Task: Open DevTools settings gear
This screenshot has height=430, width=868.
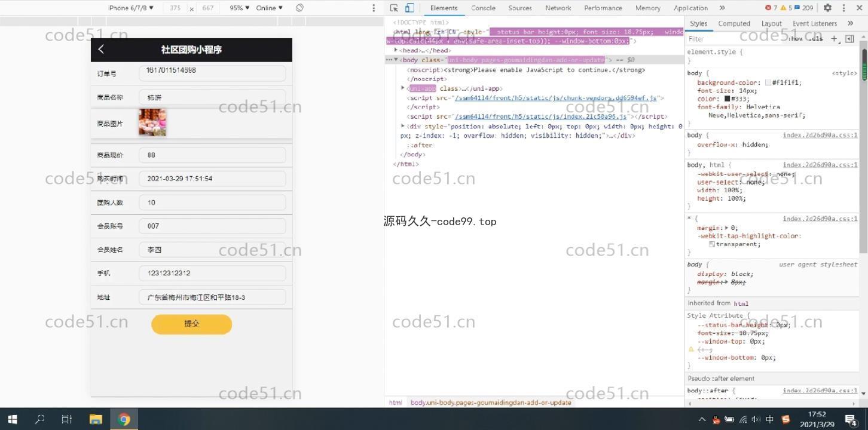Action: point(827,8)
